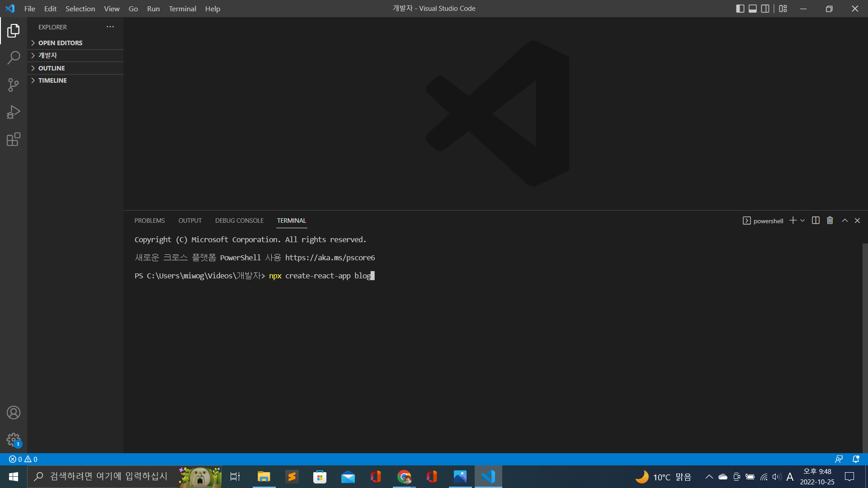Open the Extensions view
Viewport: 868px width, 488px height.
tap(14, 139)
